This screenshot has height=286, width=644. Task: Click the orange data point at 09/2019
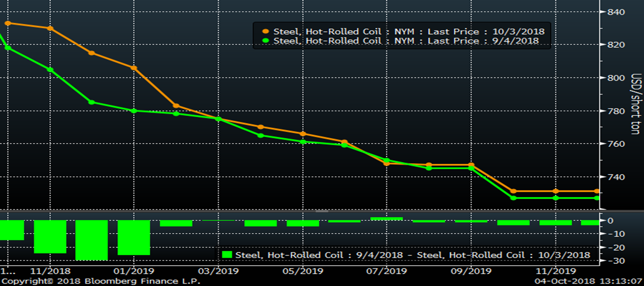coord(471,165)
